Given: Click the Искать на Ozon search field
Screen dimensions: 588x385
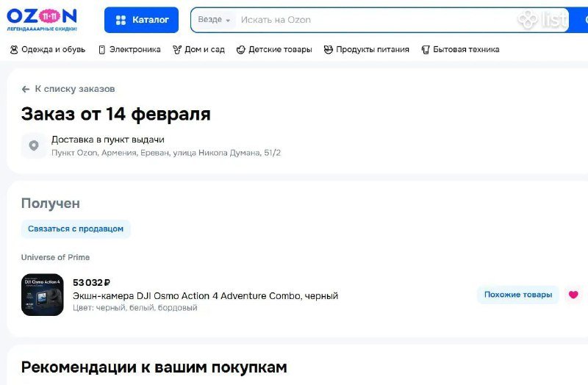Looking at the screenshot, I should pyautogui.click(x=367, y=20).
